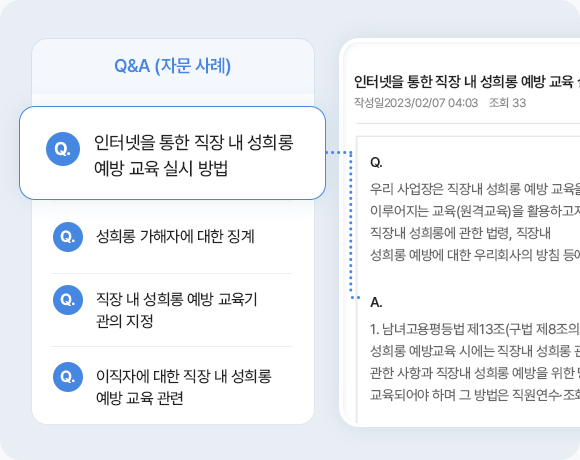Click the answer line starting 교육되어야 하며
The width and height of the screenshot is (580, 460).
point(475,395)
